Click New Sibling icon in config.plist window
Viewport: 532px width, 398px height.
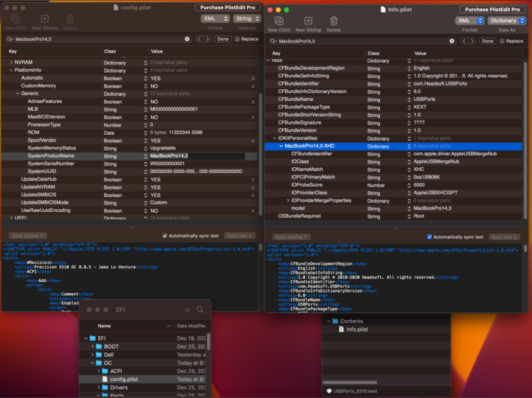[x=45, y=19]
